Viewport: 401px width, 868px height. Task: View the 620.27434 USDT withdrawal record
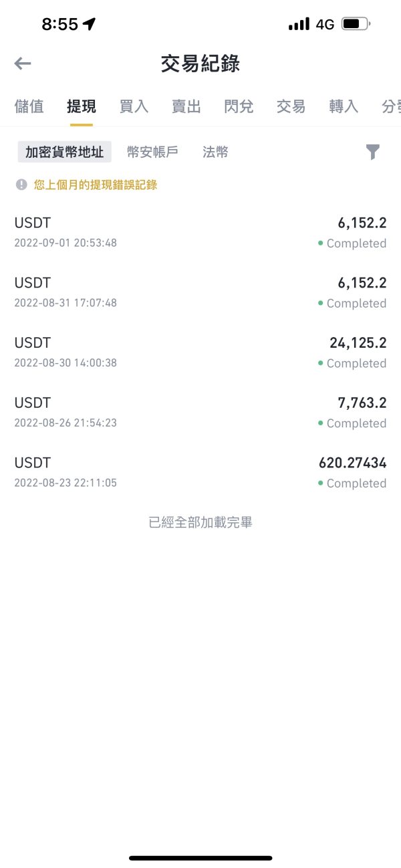tap(200, 472)
